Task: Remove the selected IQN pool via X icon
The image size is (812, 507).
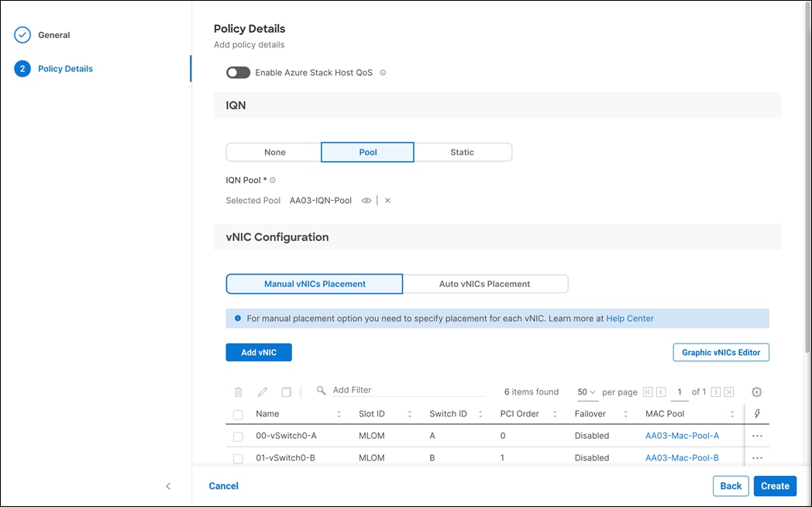Action: coord(387,200)
